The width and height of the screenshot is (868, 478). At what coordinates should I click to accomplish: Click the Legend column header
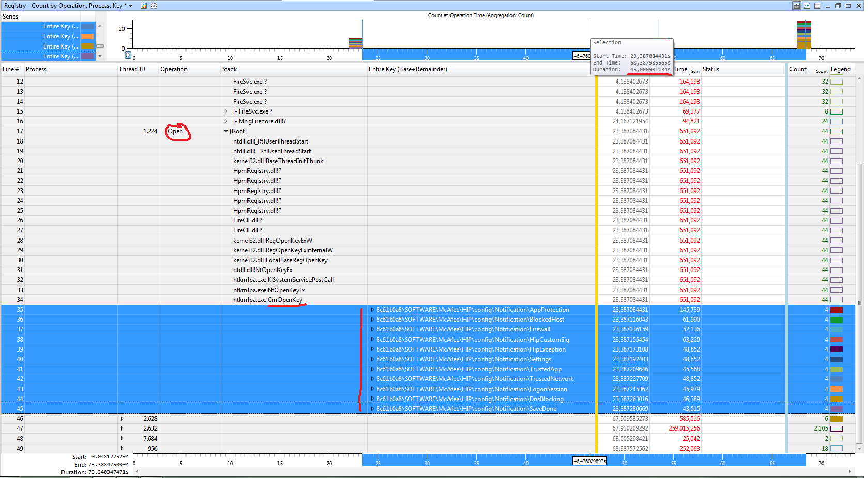tap(841, 69)
